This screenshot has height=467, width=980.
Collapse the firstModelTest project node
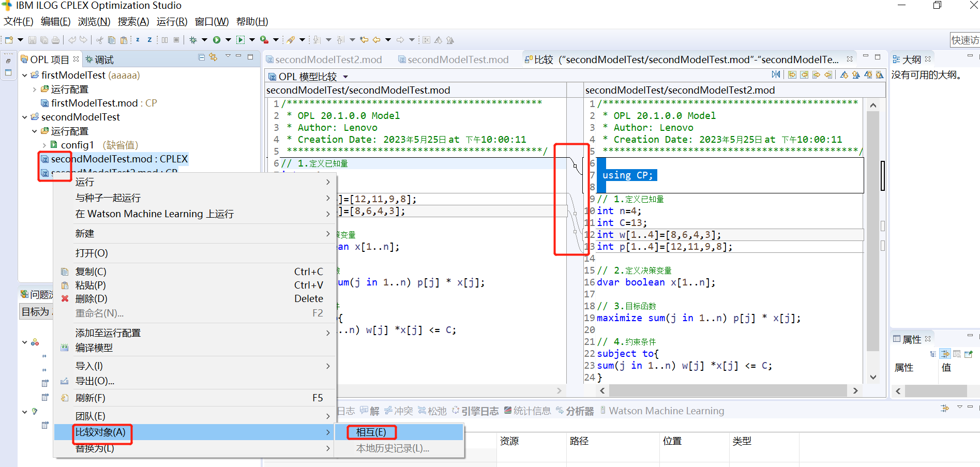tap(25, 76)
